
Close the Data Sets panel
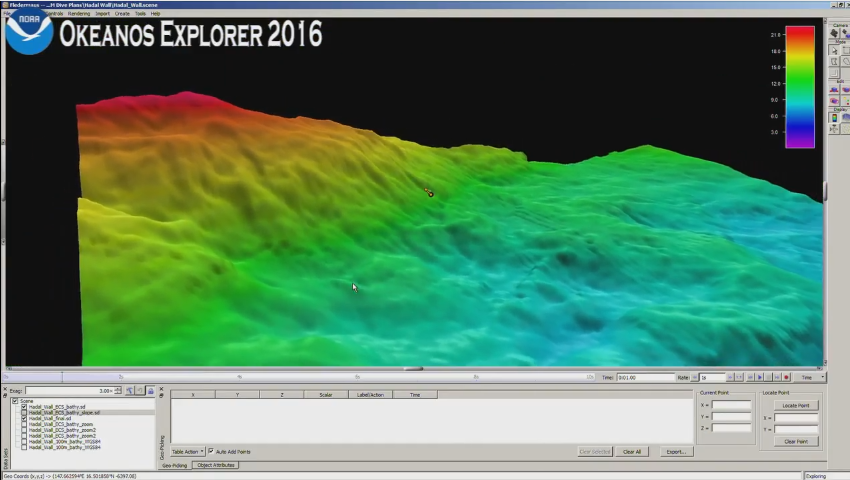point(5,389)
